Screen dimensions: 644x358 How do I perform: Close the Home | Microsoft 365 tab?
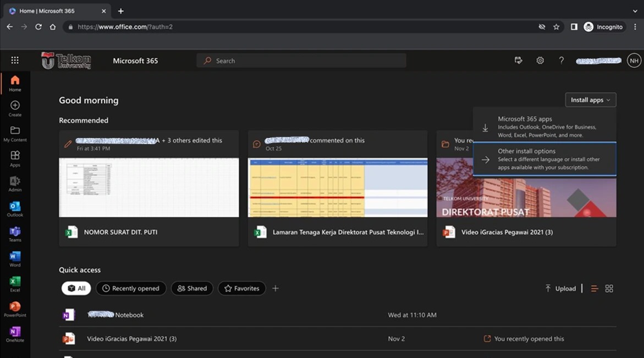pyautogui.click(x=103, y=11)
